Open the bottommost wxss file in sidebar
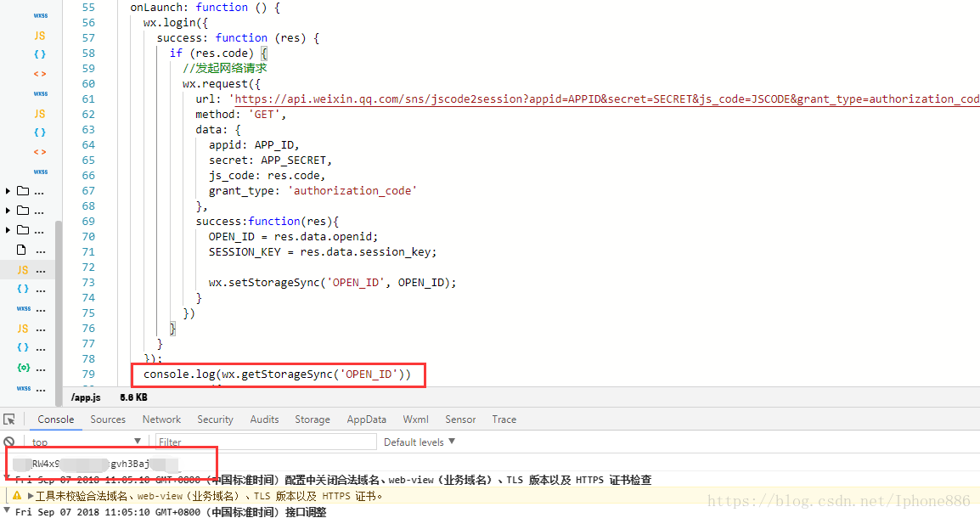Image resolution: width=980 pixels, height=518 pixels. point(24,389)
